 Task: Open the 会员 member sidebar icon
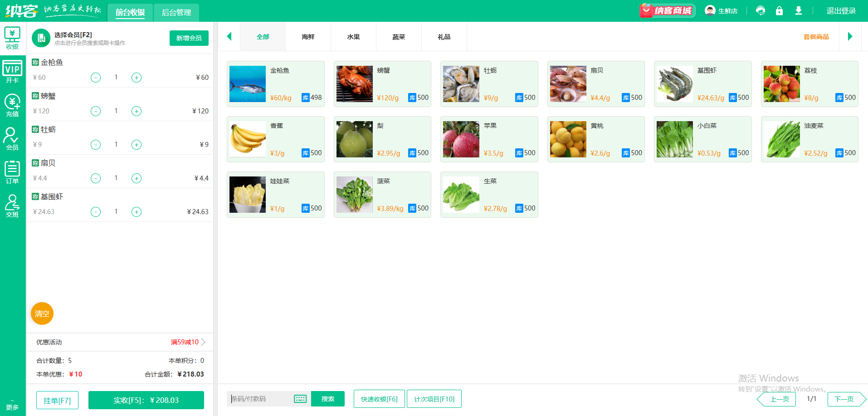(x=12, y=138)
